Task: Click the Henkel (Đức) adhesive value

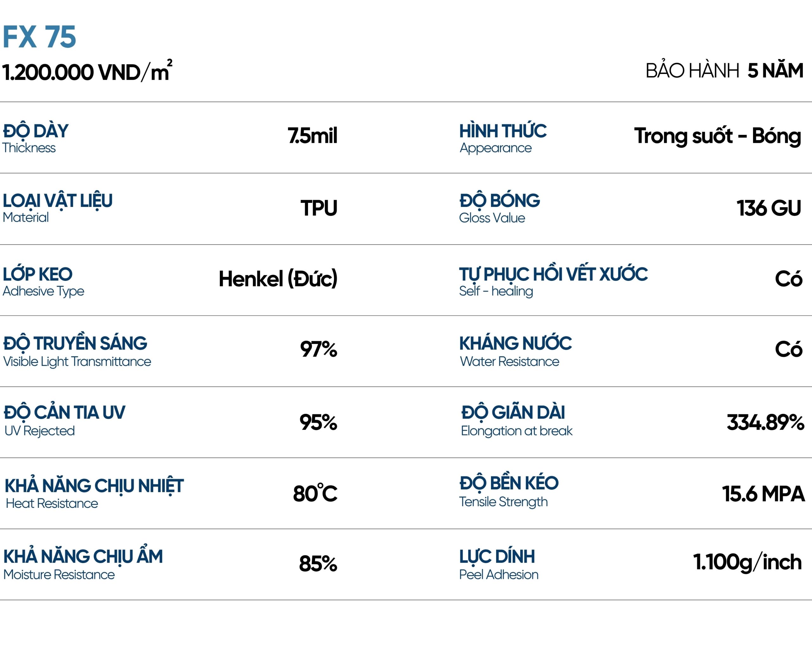Action: tap(278, 279)
